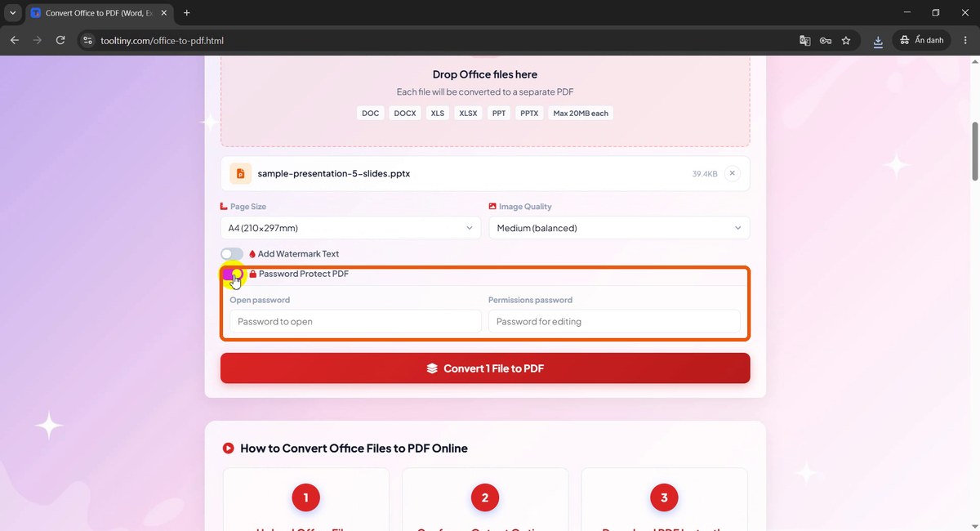Click the watermark droplet icon
The width and height of the screenshot is (980, 531).
click(x=252, y=254)
